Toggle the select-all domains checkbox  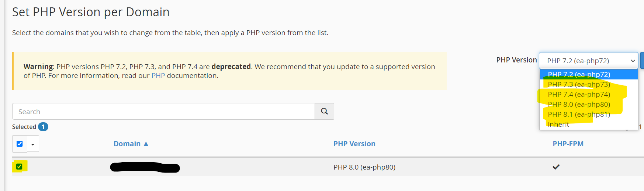[20, 144]
